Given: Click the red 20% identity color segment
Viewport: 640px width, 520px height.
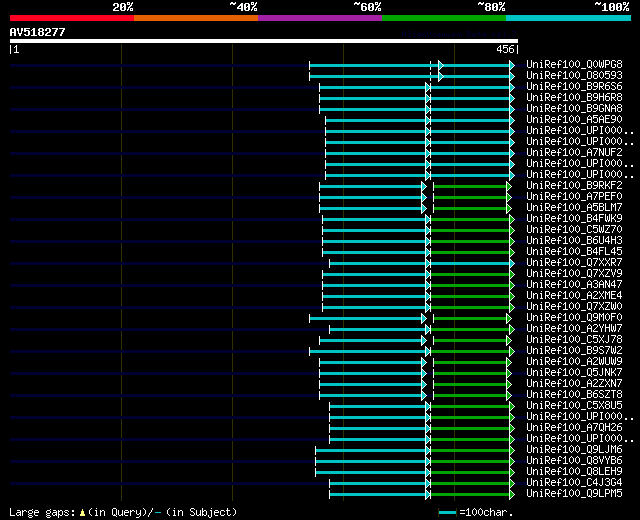Looking at the screenshot, I should click(x=72, y=18).
